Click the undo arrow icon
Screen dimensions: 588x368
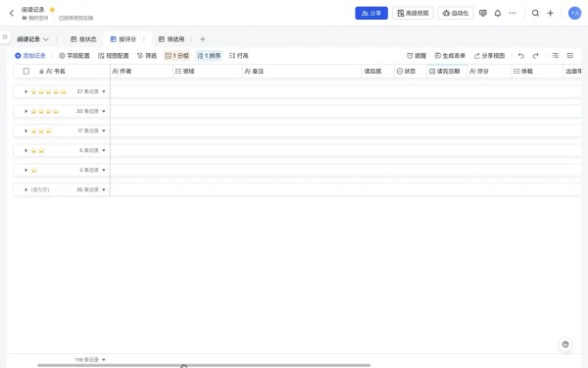click(x=521, y=56)
